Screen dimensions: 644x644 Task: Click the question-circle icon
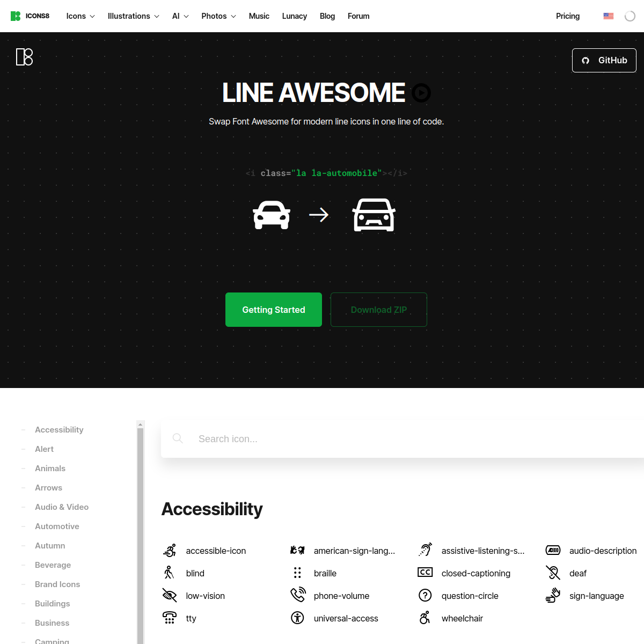(x=425, y=595)
